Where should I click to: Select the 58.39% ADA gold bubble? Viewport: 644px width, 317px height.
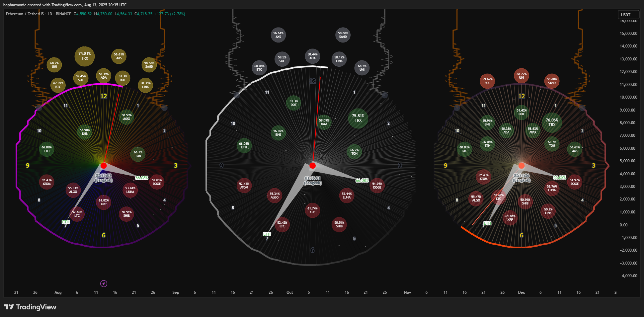point(104,76)
